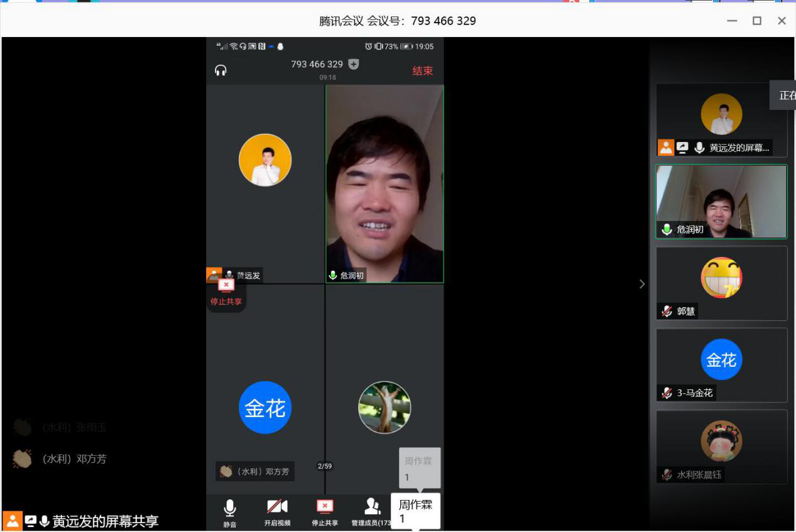Click the shield icon beside meeting number
This screenshot has width=796, height=532.
354,64
